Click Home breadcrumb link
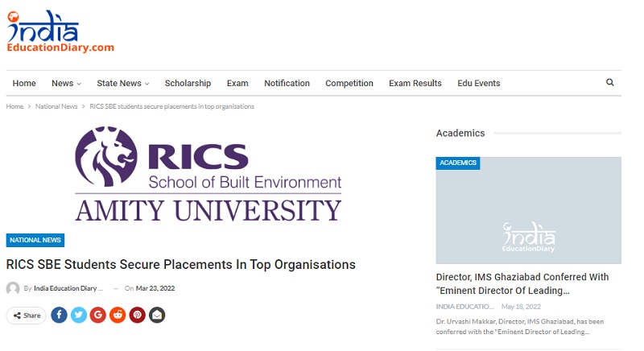The height and width of the screenshot is (351, 644). 14,106
